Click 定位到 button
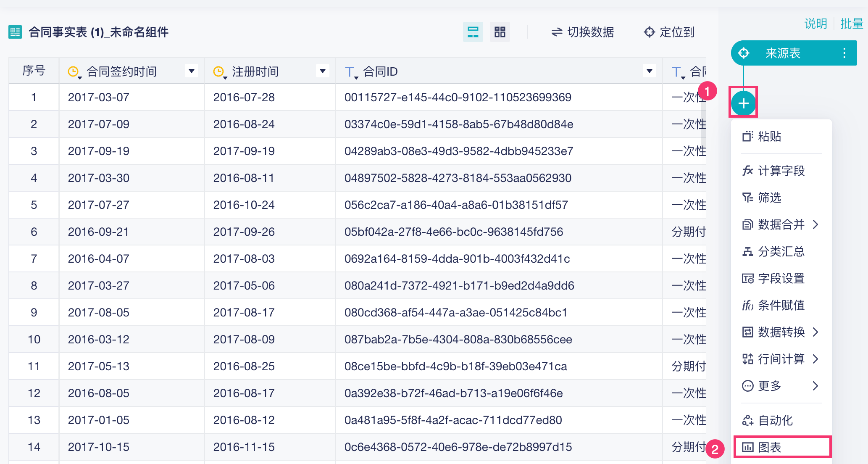Screen dimensions: 868x464 [x=669, y=32]
